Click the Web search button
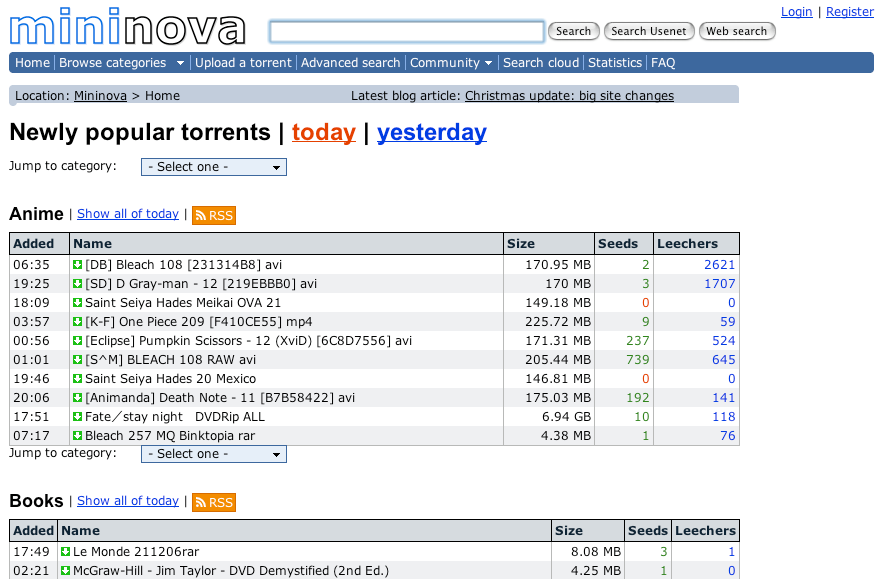The image size is (883, 579). point(737,31)
